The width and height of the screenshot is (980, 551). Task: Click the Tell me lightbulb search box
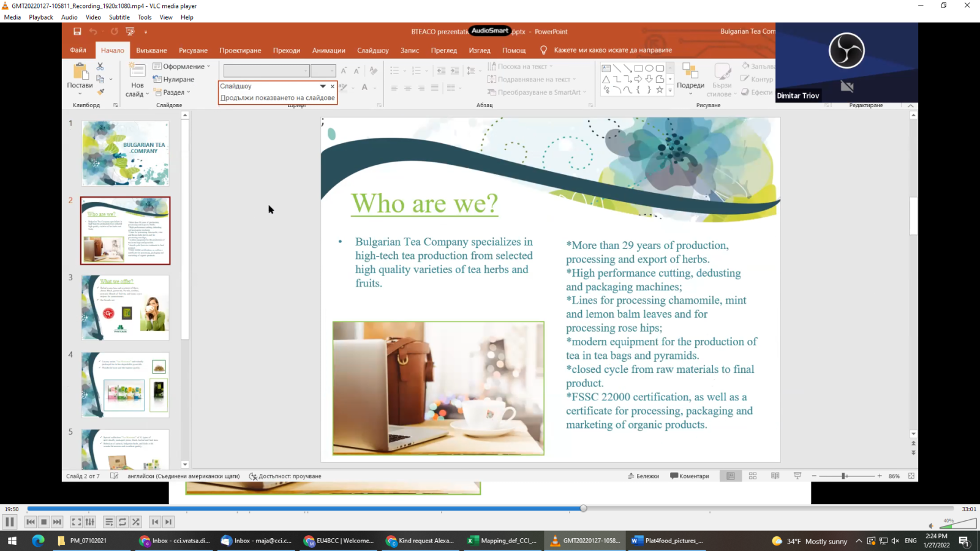[606, 50]
